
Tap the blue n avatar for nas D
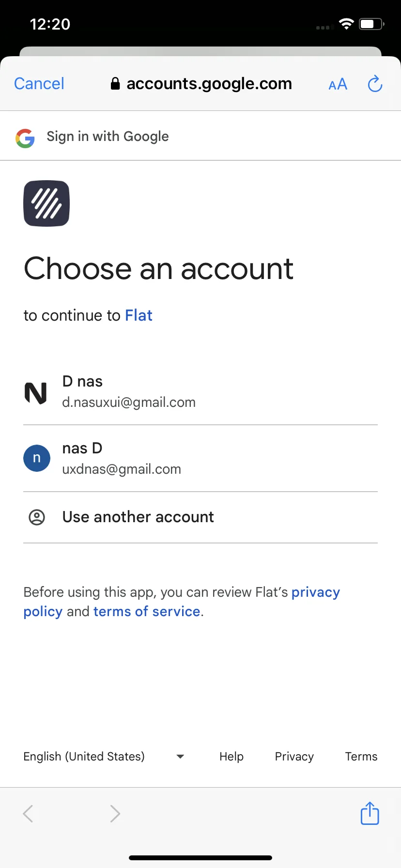[37, 458]
